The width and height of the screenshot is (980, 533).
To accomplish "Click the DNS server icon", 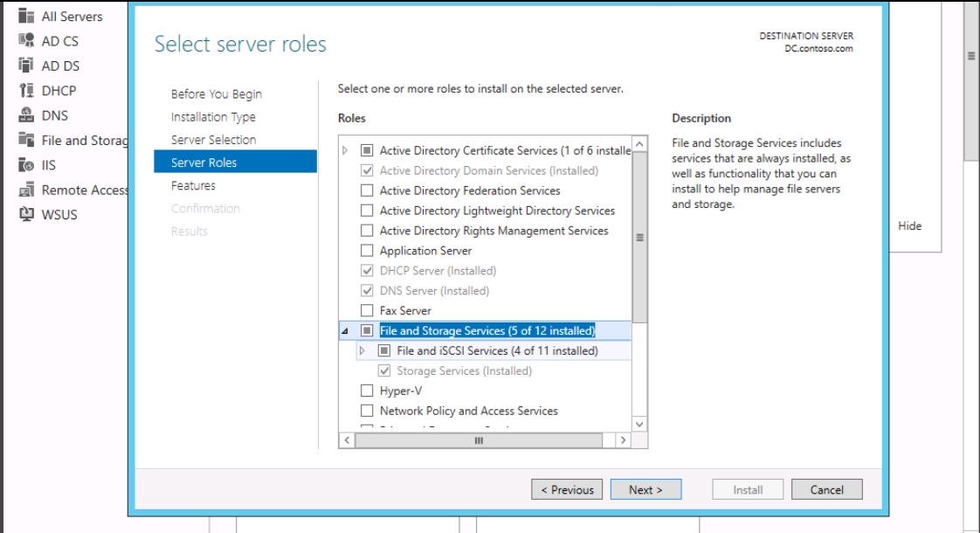I will tap(26, 115).
